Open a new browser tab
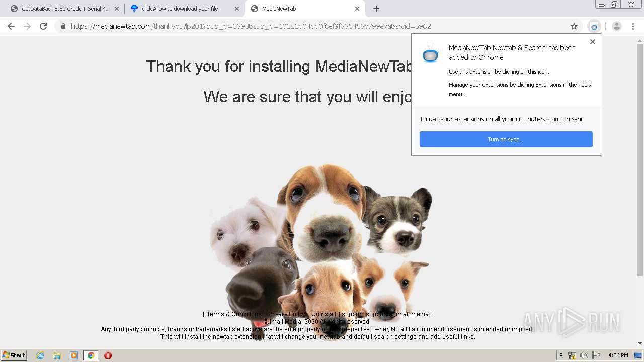Viewport: 644px width, 362px height. tap(376, 9)
